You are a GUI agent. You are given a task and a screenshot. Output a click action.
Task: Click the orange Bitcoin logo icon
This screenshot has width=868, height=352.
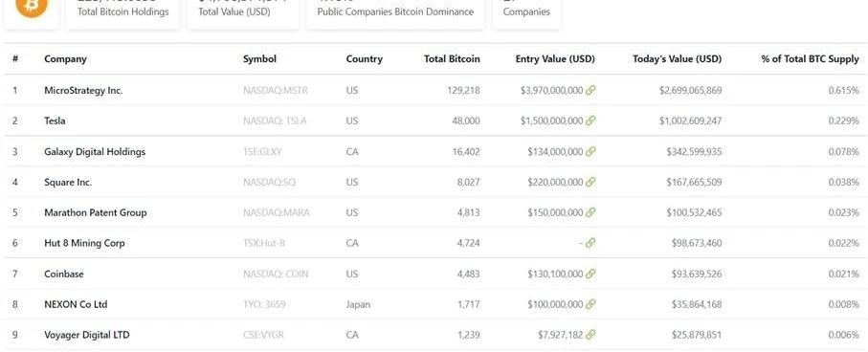tap(32, 6)
